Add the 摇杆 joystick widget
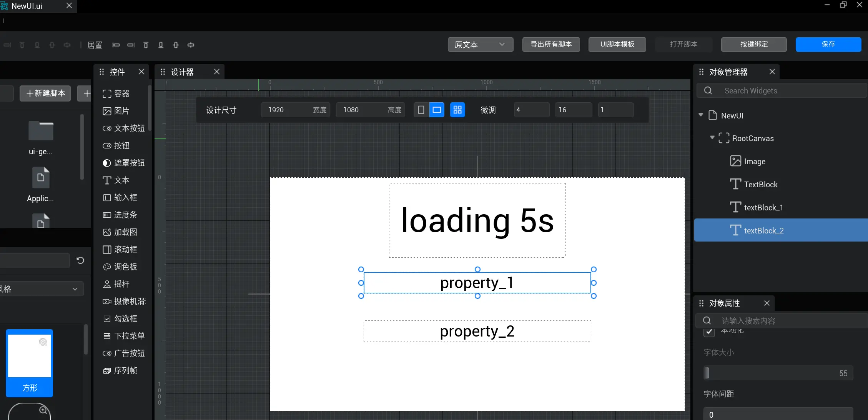 tap(116, 284)
